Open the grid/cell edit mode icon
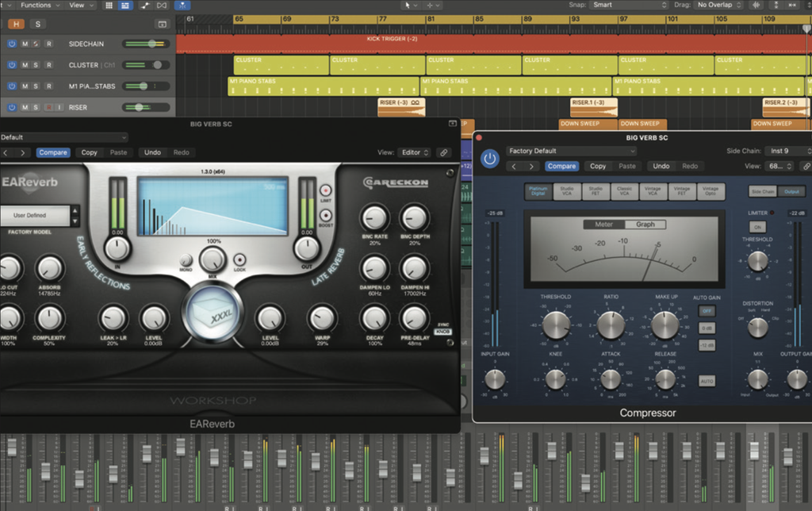Image resolution: width=812 pixels, height=511 pixels. [x=109, y=6]
